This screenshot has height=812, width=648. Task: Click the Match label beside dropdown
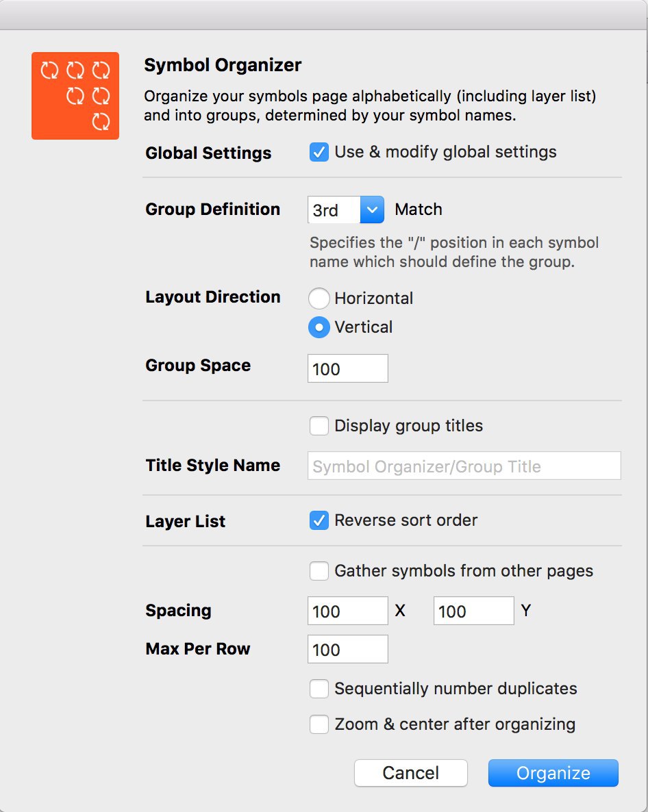pos(419,210)
